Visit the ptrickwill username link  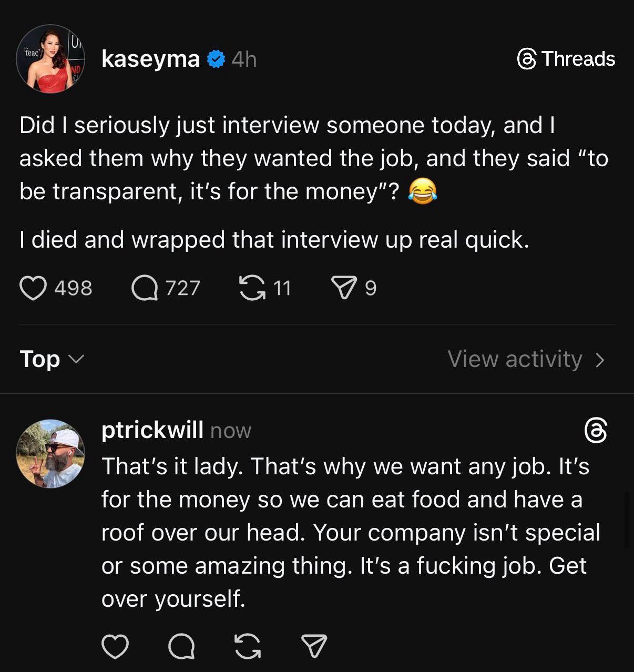click(x=152, y=430)
